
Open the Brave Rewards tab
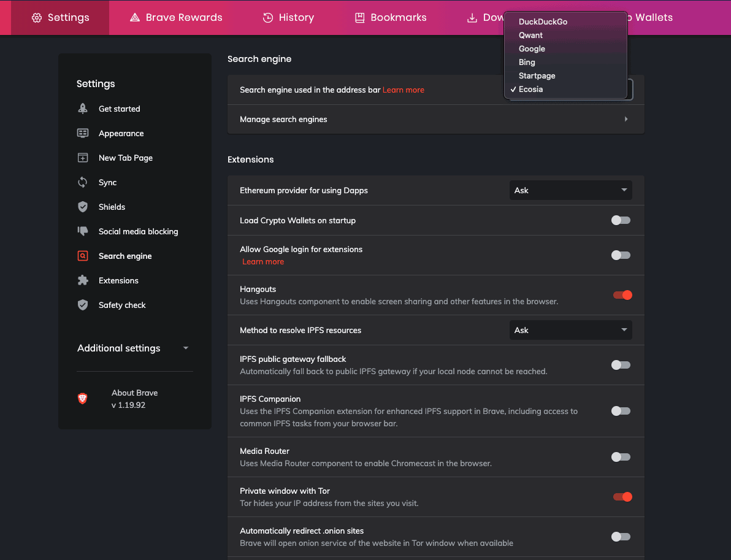176,18
